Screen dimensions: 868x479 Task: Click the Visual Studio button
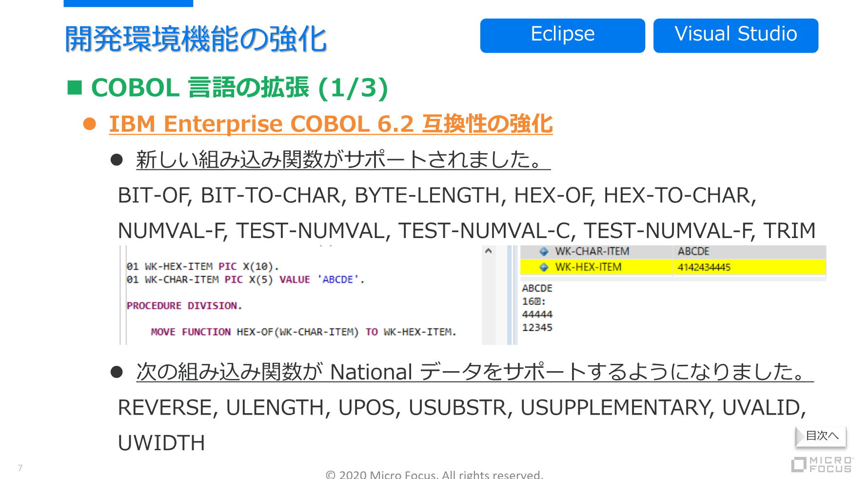click(735, 35)
